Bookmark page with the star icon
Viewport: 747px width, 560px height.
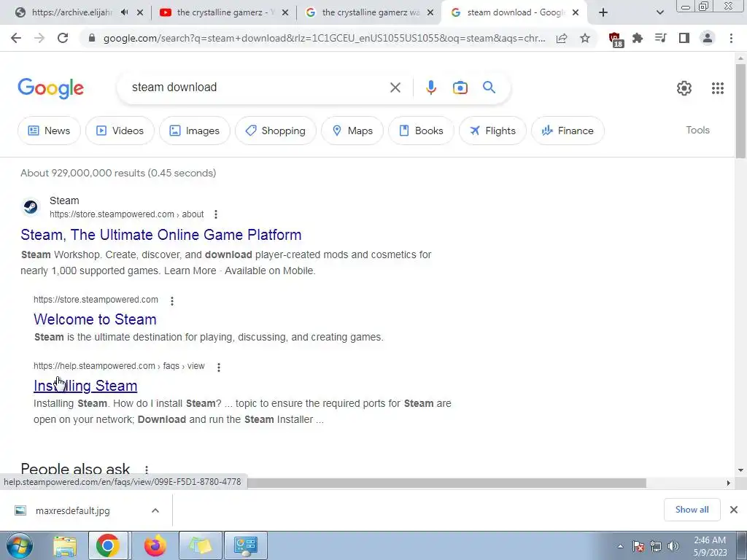585,38
